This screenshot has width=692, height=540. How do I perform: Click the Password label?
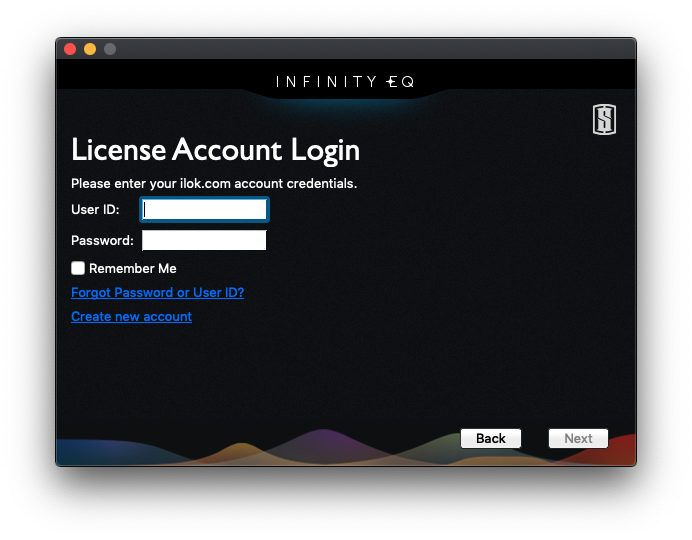click(x=102, y=240)
